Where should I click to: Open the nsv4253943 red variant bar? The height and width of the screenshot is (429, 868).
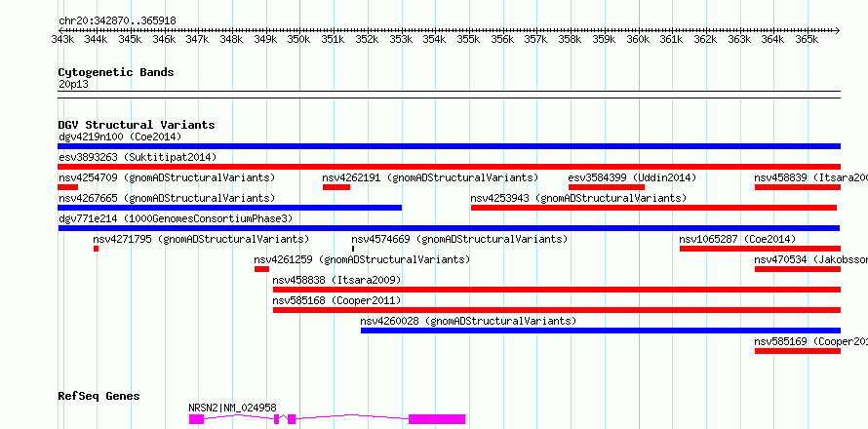click(x=653, y=208)
